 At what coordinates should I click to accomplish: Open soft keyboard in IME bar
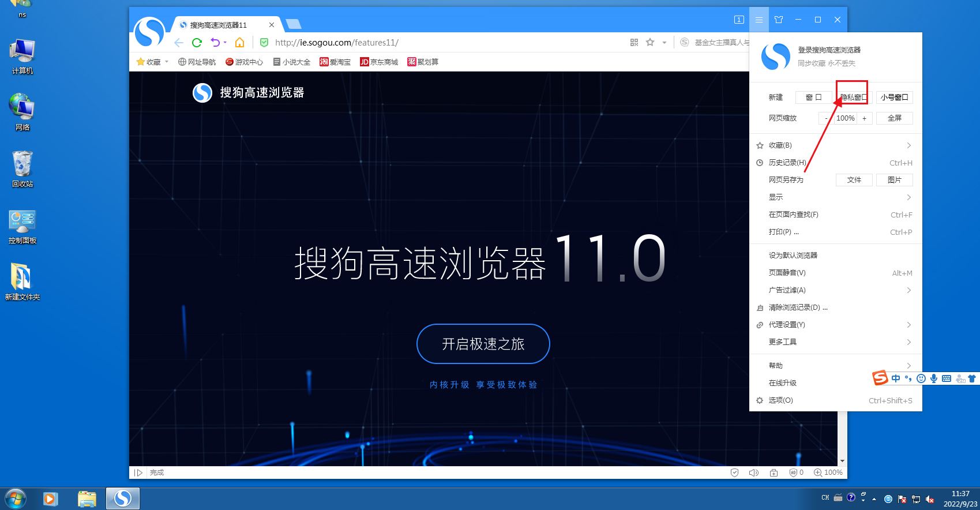(x=947, y=378)
